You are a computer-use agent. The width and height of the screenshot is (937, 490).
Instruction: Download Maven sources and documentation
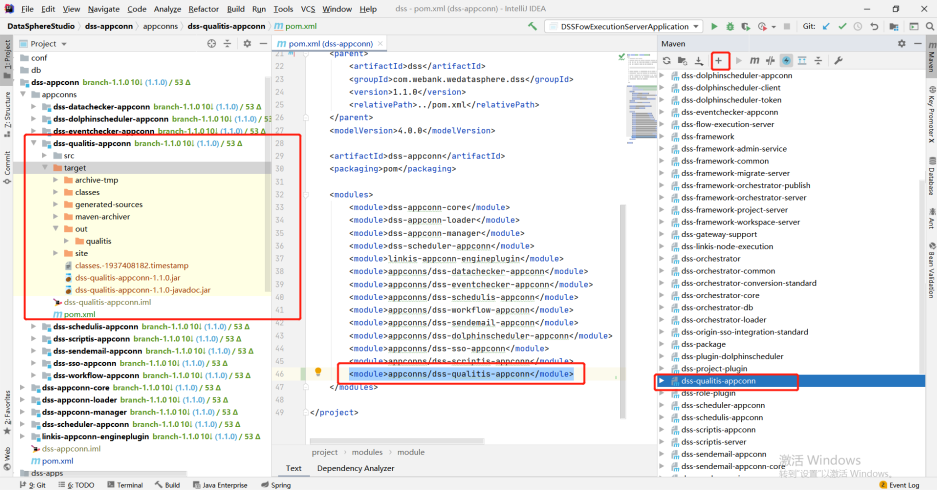[x=699, y=61]
